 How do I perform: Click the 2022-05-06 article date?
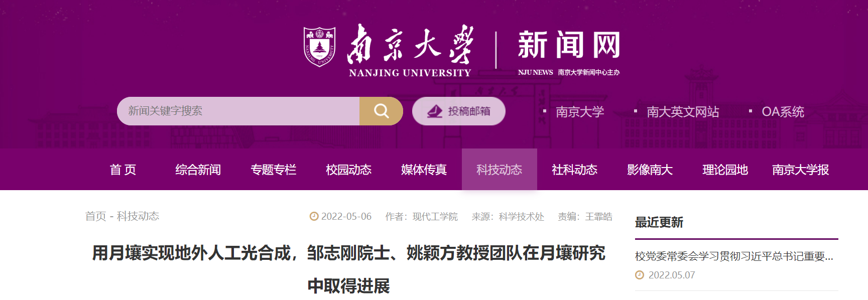pos(346,216)
